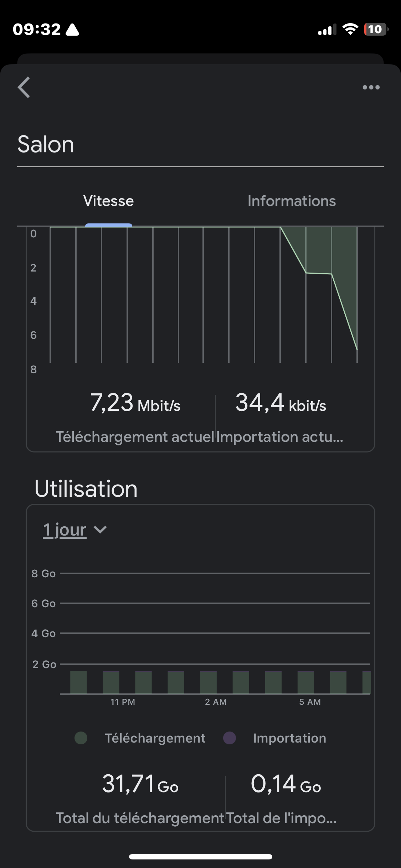Viewport: 401px width, 868px height.
Task: Tap the back arrow icon
Action: click(24, 87)
